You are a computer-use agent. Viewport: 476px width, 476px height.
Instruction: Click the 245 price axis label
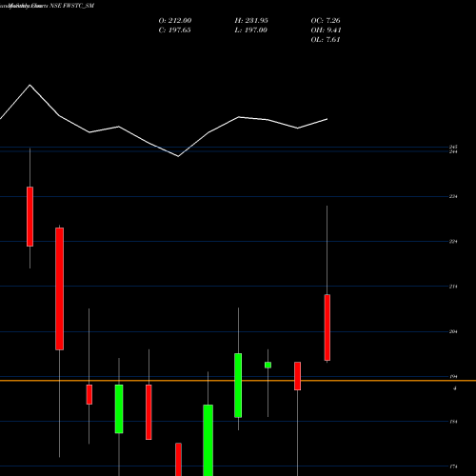(453, 147)
